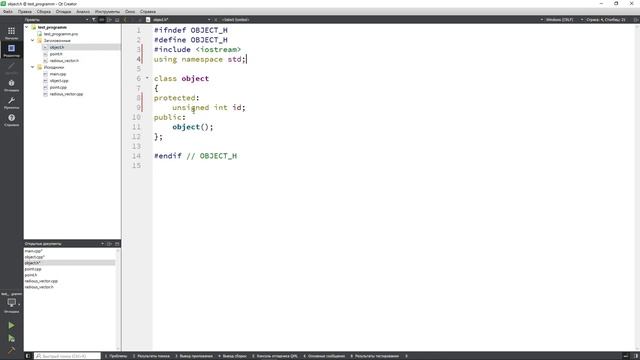Open the Window menu
This screenshot has width=640, height=360.
point(130,11)
